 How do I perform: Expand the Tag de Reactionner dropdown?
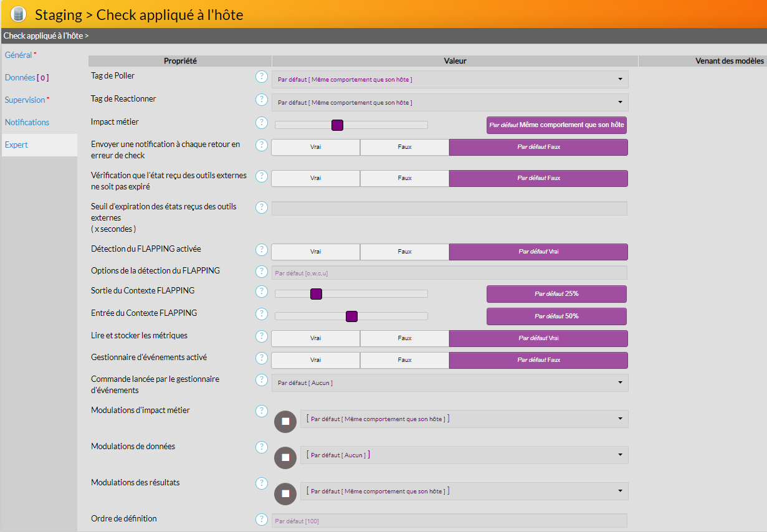click(450, 102)
